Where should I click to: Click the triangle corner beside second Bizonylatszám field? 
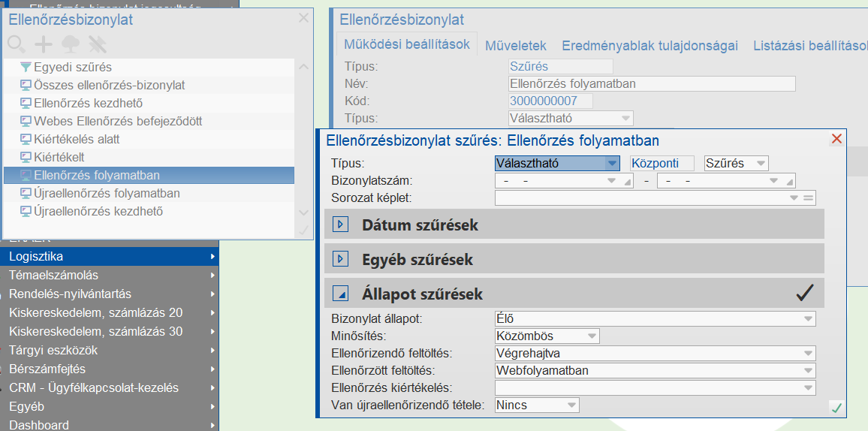[790, 182]
